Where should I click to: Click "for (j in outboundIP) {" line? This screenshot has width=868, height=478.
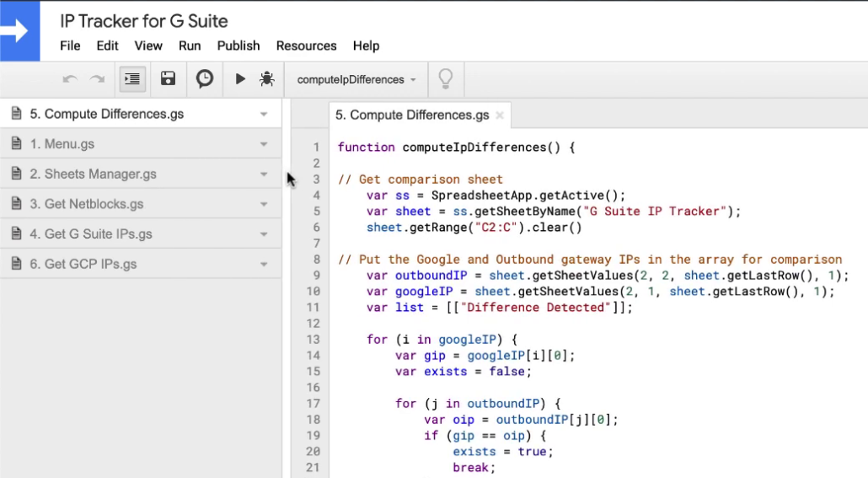pyautogui.click(x=478, y=404)
